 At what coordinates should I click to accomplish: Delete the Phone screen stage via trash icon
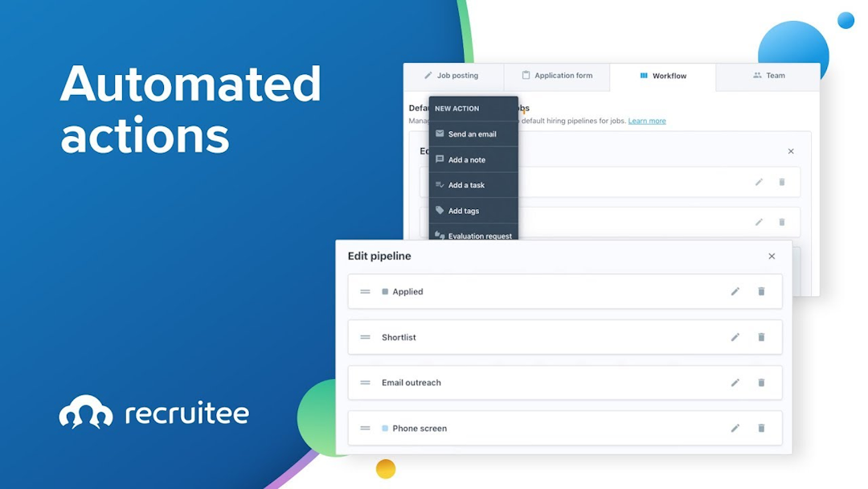pyautogui.click(x=761, y=428)
